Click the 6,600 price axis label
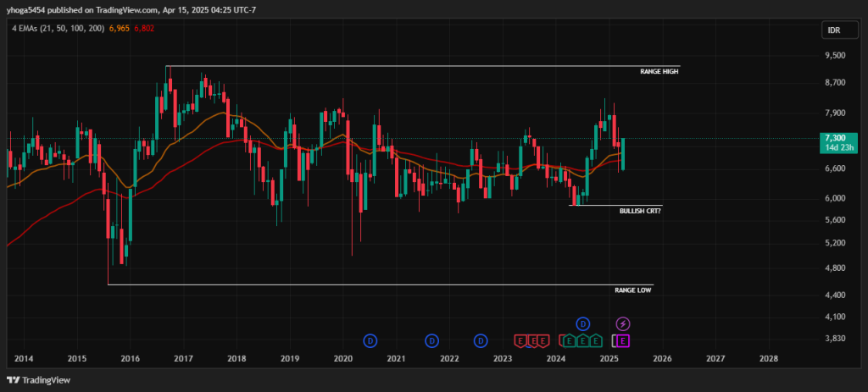The width and height of the screenshot is (868, 392). point(835,168)
